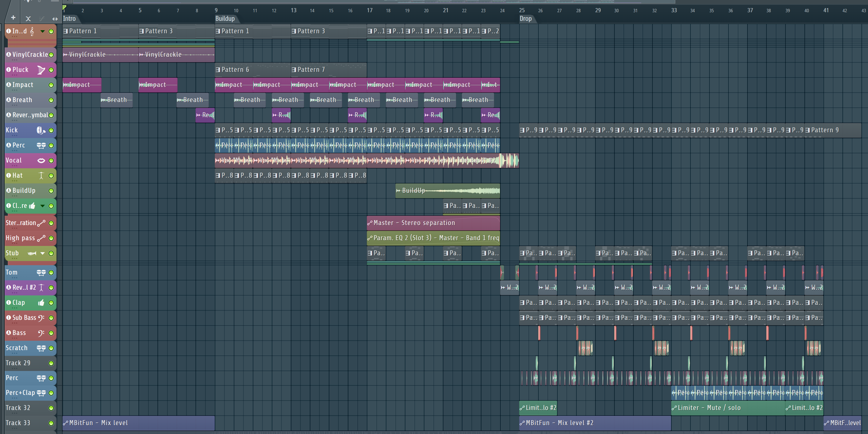Select the MBitFun - Mix level #2 clip
Screen dimensions: 868x434
pos(595,423)
